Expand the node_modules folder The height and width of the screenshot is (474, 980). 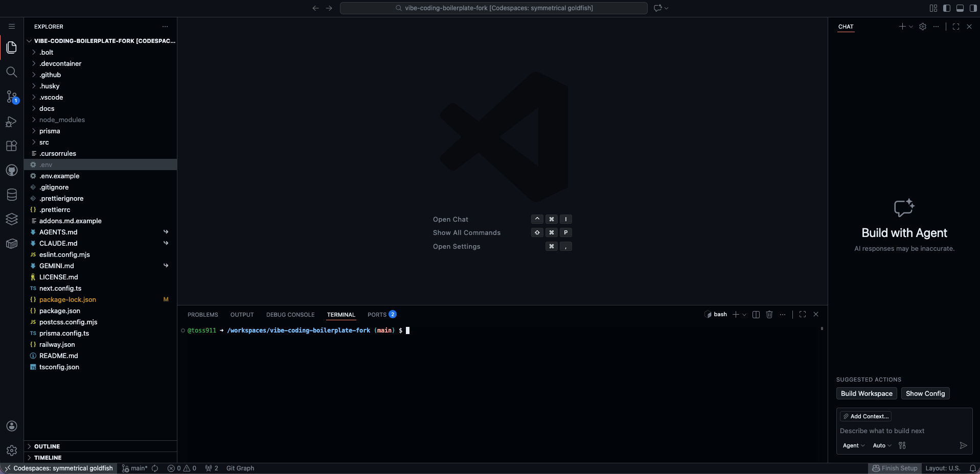pos(62,120)
